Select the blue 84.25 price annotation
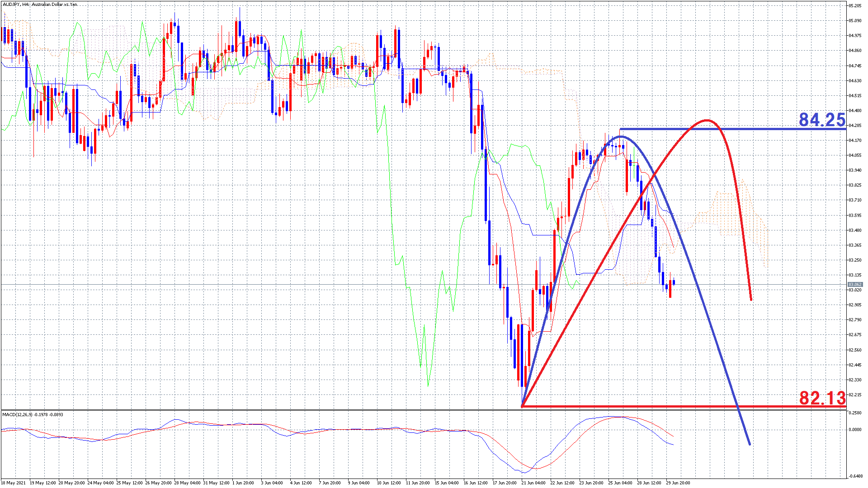Viewport: 868px width, 488px height. [x=822, y=120]
